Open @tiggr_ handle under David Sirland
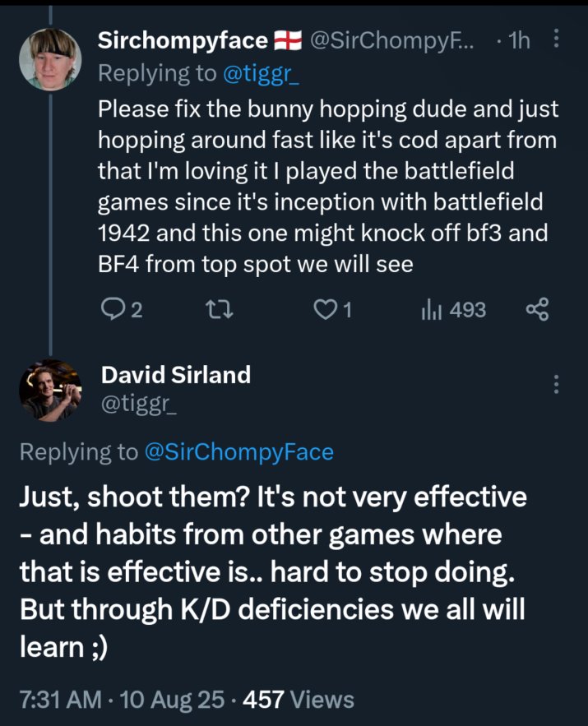Image resolution: width=588 pixels, height=726 pixels. click(x=138, y=404)
